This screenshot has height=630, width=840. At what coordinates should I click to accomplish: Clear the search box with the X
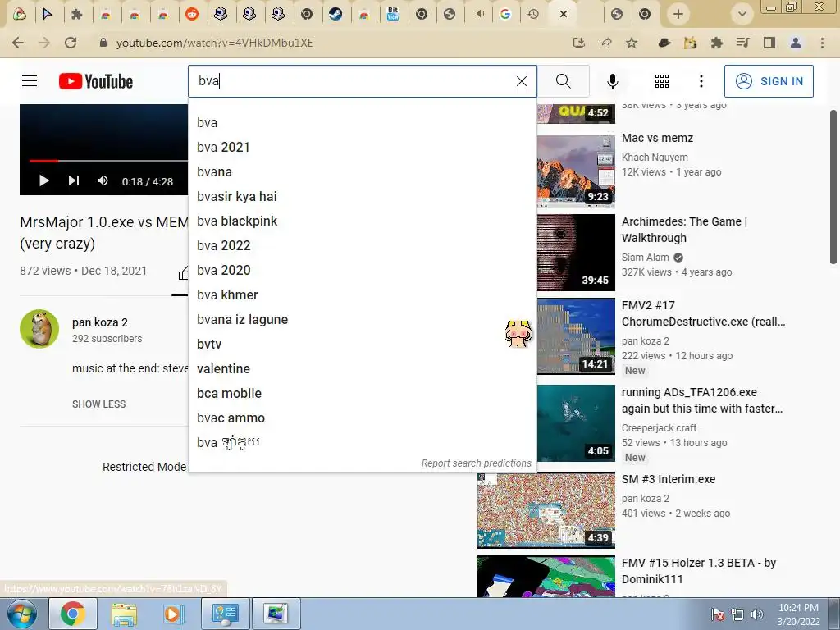pyautogui.click(x=521, y=81)
